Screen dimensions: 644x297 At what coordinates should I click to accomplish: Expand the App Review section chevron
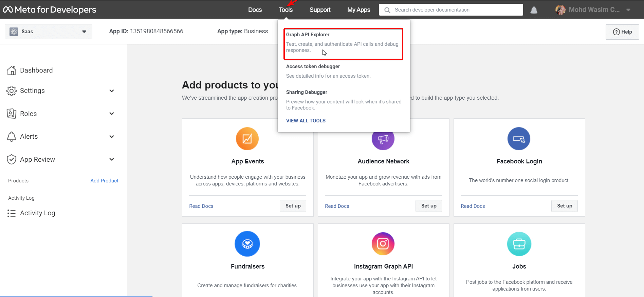[112, 159]
